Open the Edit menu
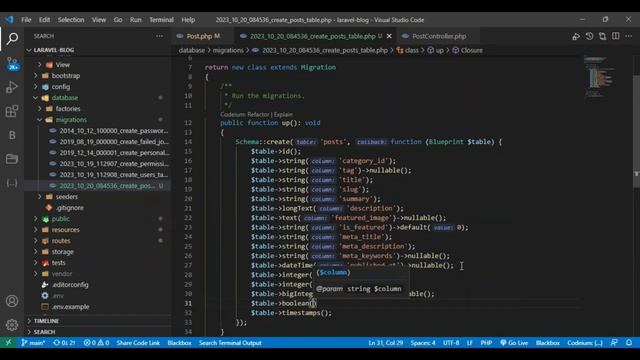 coord(44,20)
